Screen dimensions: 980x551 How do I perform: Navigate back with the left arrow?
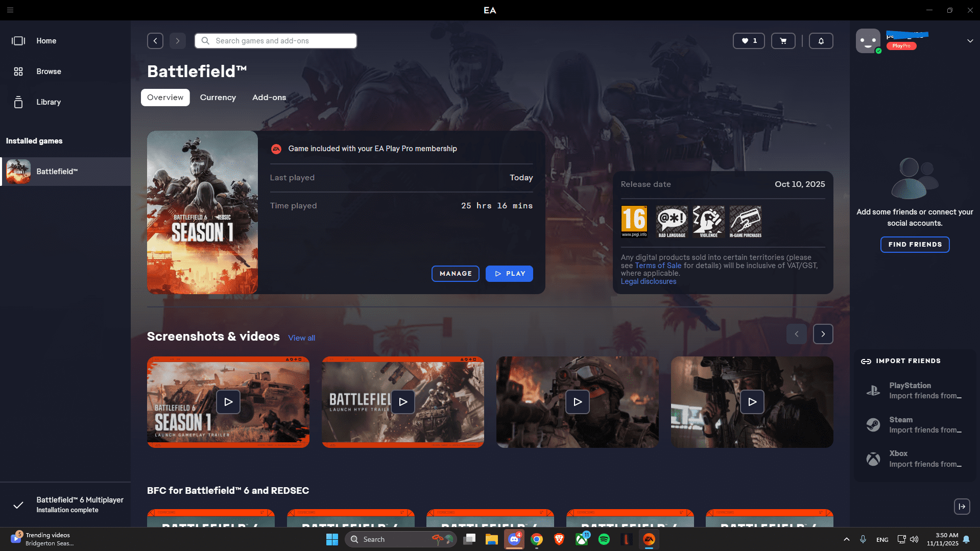pos(155,41)
